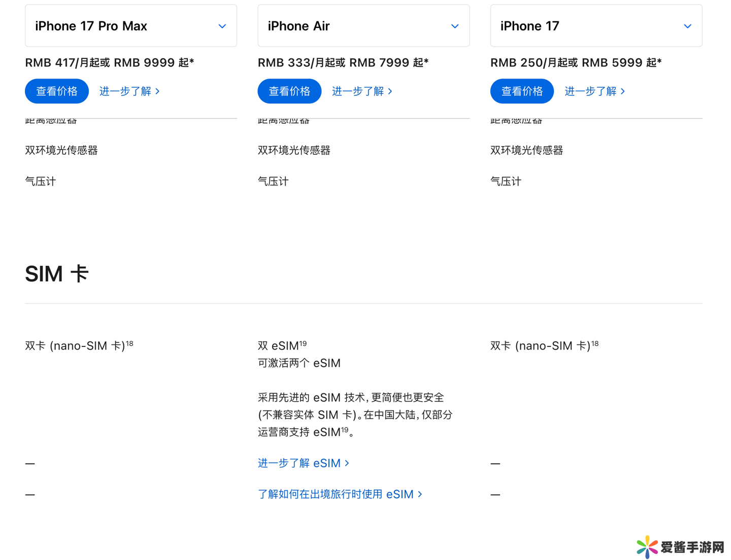
Task: Click the 爱酱手游网 pinwheel logo
Action: click(x=647, y=547)
